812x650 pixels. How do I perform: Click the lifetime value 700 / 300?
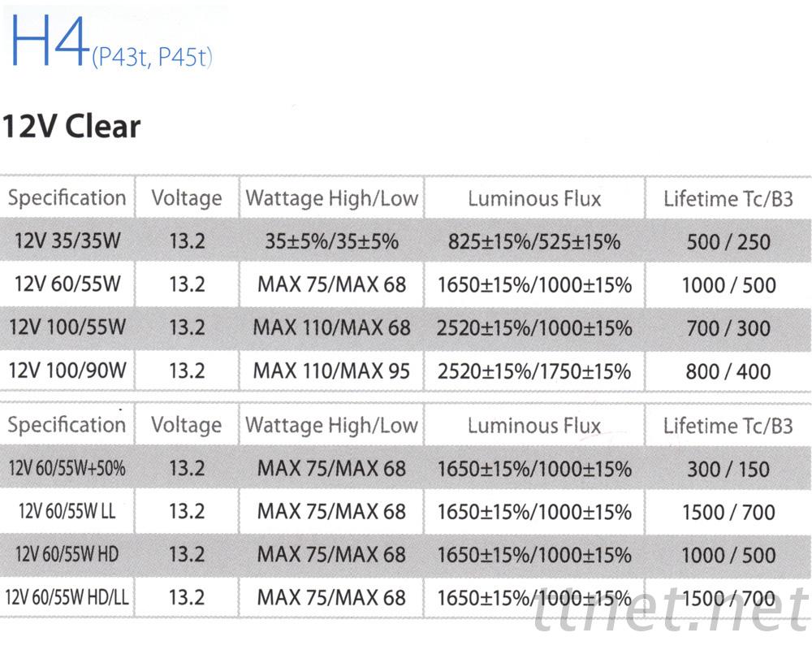728,329
